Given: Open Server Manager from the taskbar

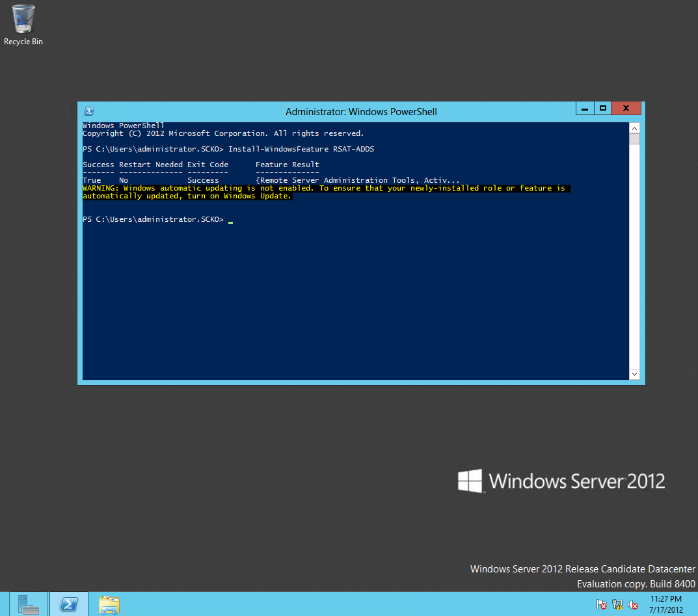Looking at the screenshot, I should click(x=29, y=604).
